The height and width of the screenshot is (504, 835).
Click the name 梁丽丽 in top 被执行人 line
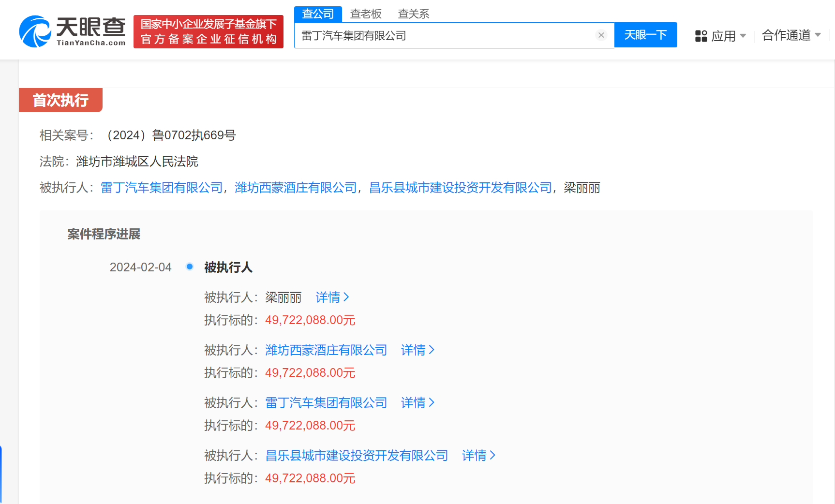(x=582, y=188)
